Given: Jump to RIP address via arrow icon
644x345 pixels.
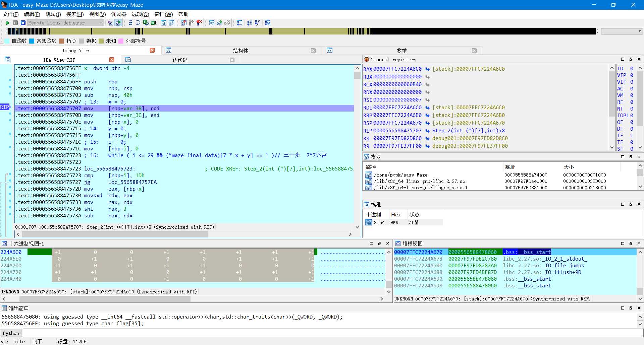Looking at the screenshot, I should (x=428, y=131).
